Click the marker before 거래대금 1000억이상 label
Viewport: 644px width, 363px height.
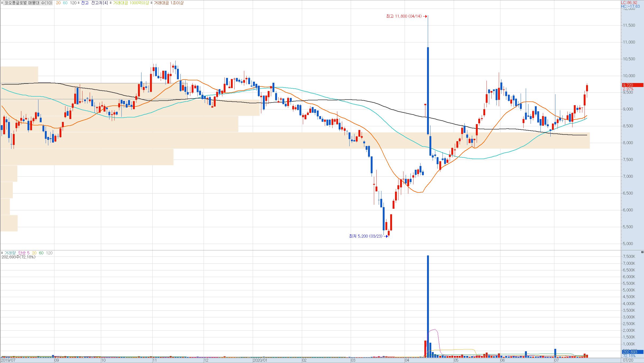110,3
